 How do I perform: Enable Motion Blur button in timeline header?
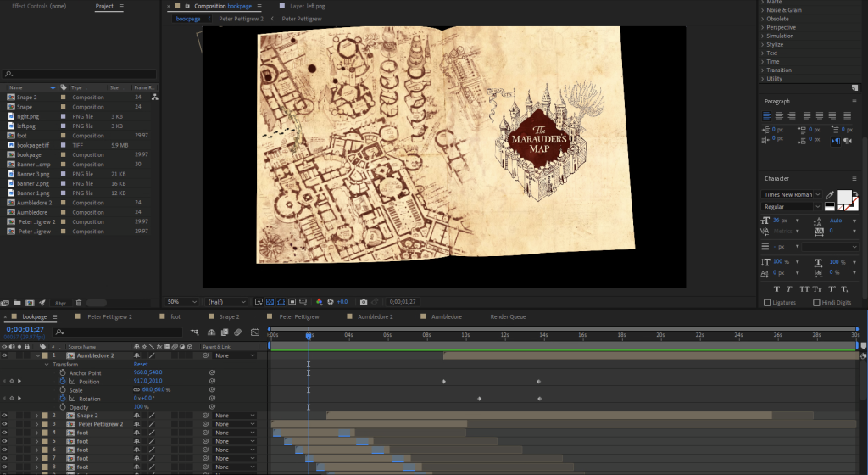click(x=237, y=332)
